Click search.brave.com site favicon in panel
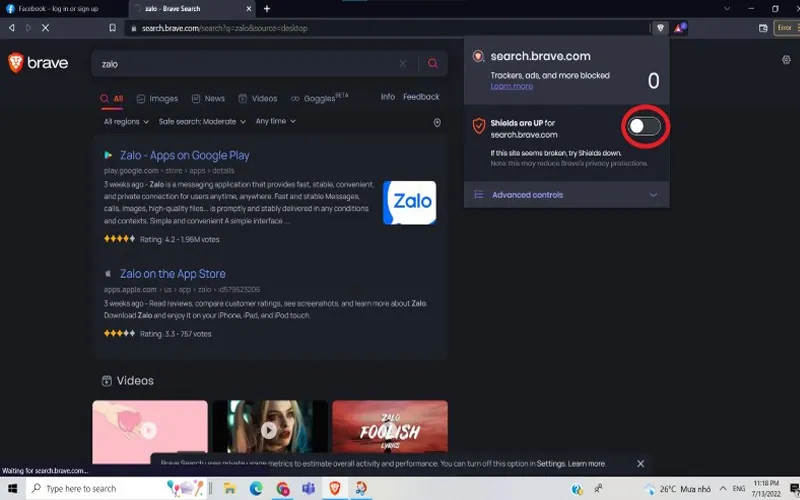The image size is (800, 500). tap(478, 56)
